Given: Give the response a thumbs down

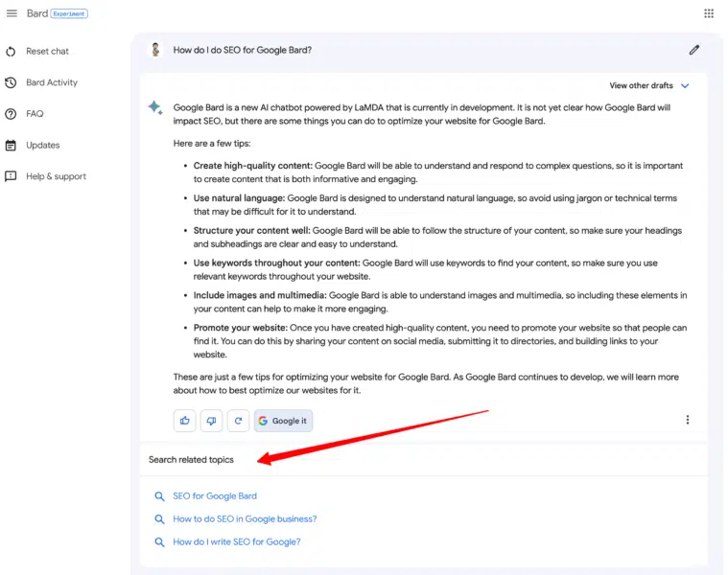Looking at the screenshot, I should [211, 421].
